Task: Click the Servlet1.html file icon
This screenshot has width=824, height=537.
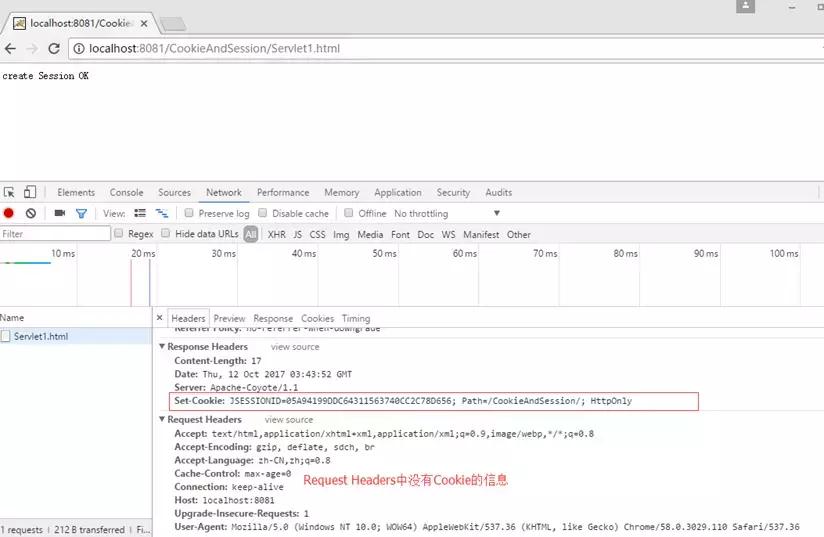Action: (6, 336)
